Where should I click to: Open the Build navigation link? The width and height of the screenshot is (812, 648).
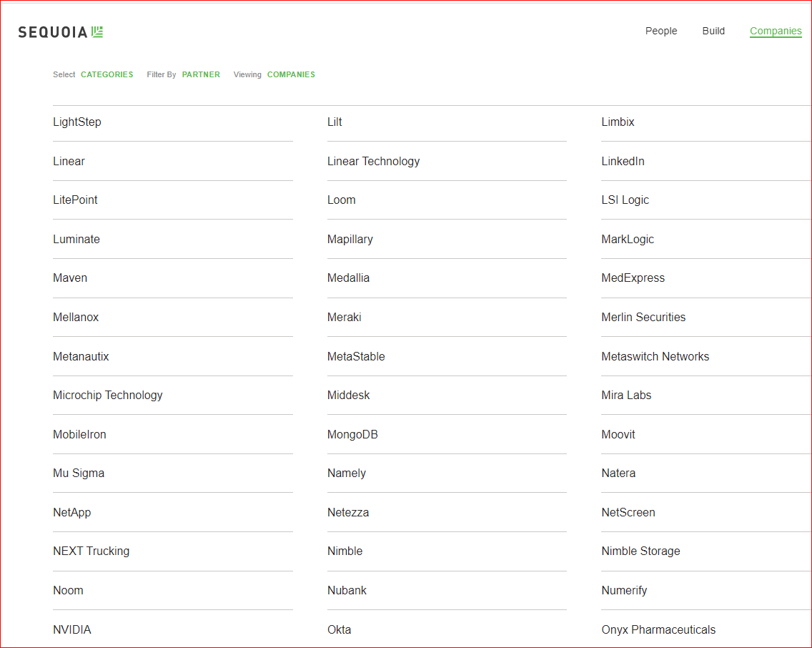[x=713, y=31]
